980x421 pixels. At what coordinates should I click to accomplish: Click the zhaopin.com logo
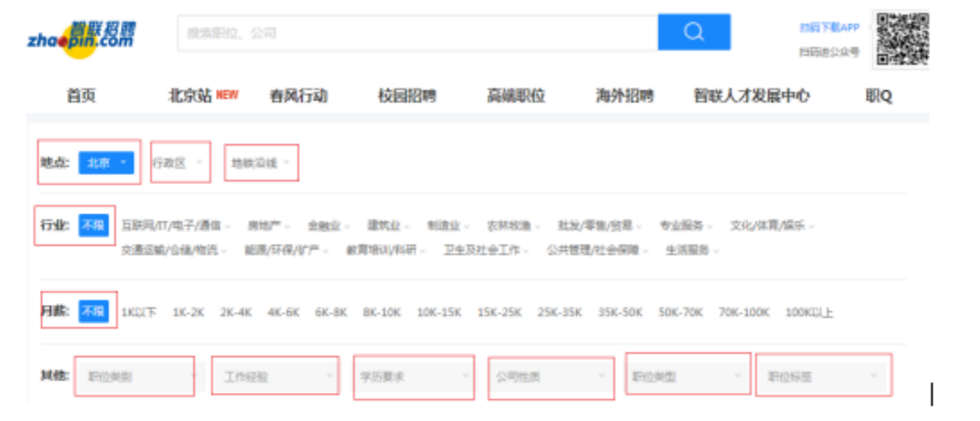[x=81, y=37]
